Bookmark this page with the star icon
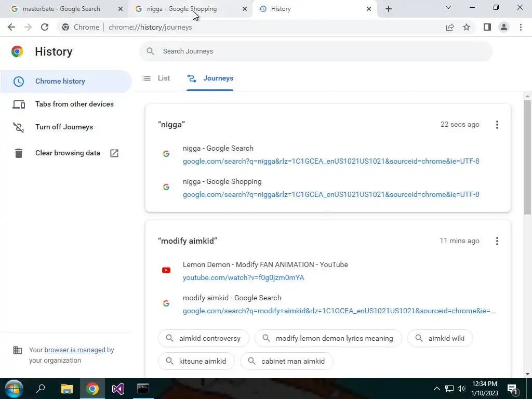 467,27
